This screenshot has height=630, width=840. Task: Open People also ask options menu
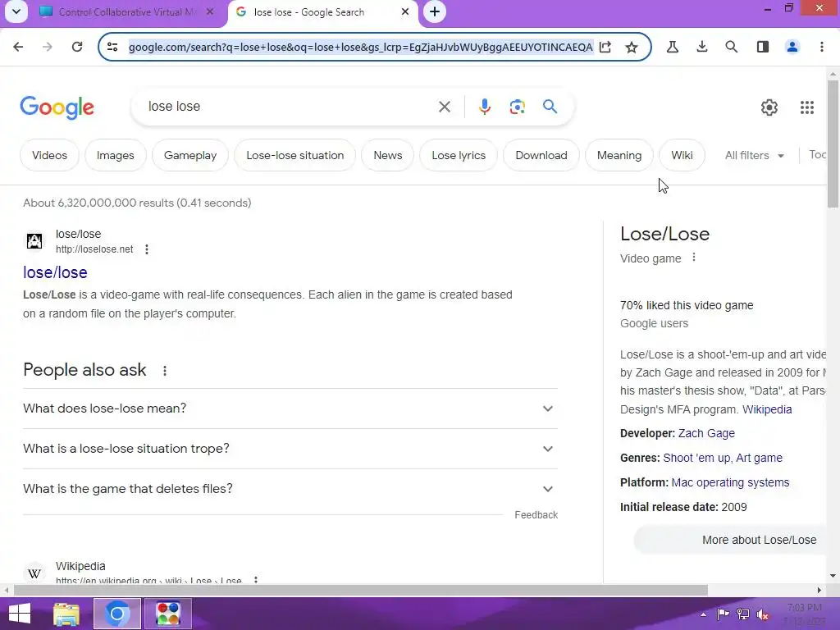coord(164,370)
